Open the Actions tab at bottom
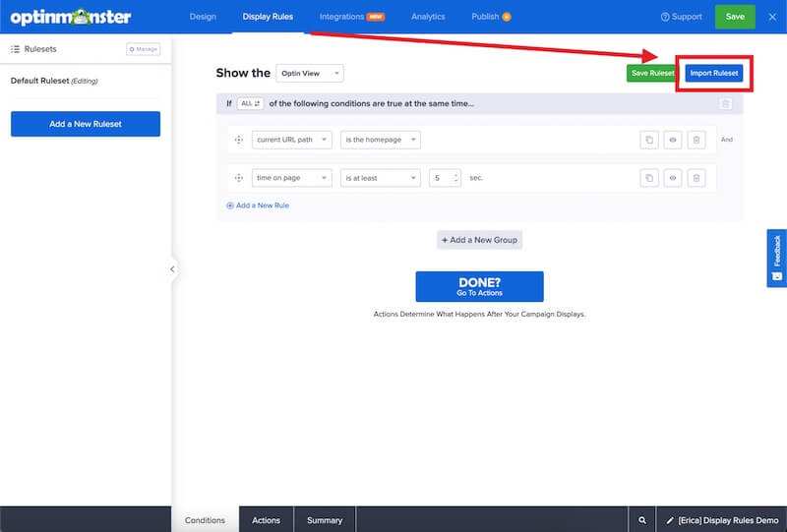The width and height of the screenshot is (787, 532). [x=266, y=520]
